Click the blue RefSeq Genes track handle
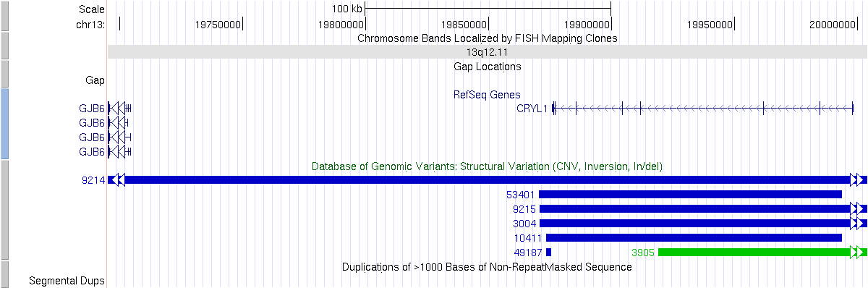Image resolution: width=868 pixels, height=288 pixels. (x=4, y=123)
